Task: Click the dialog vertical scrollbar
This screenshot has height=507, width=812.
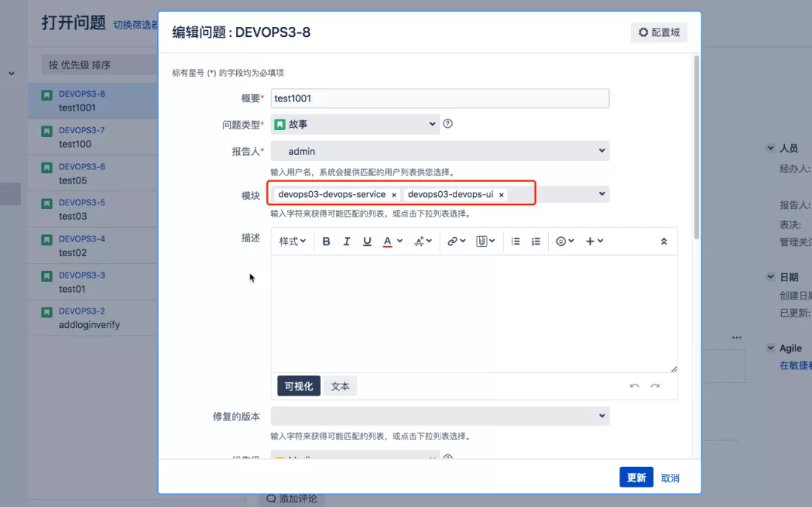Action: [696, 147]
